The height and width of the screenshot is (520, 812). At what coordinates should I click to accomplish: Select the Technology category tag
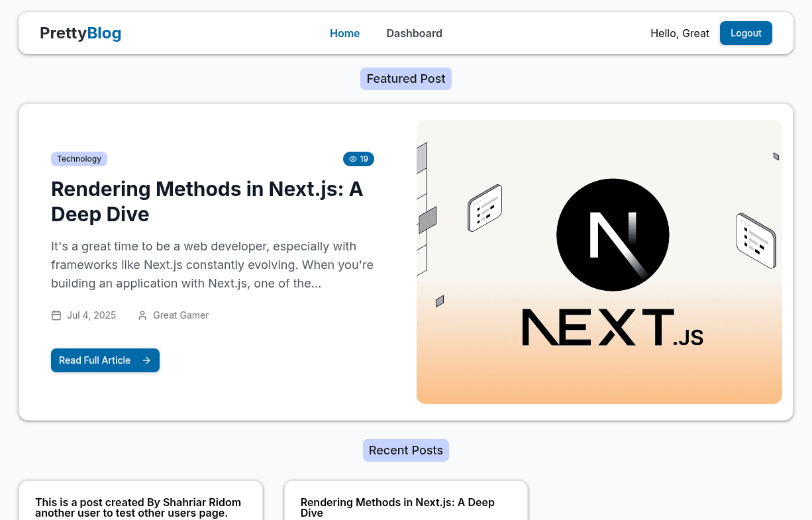pos(79,159)
